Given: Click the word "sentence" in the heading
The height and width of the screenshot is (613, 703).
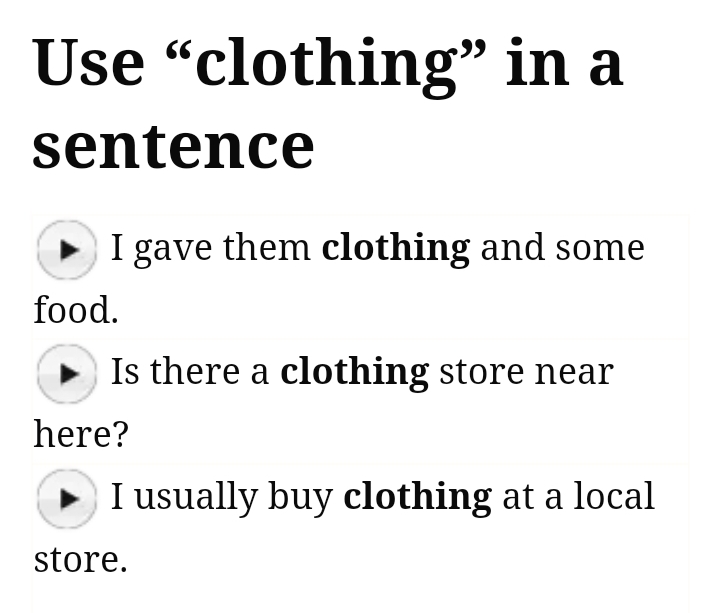Looking at the screenshot, I should [x=173, y=145].
